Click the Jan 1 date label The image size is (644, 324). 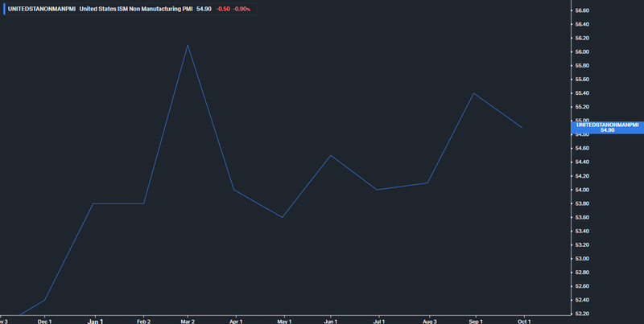[x=95, y=322]
